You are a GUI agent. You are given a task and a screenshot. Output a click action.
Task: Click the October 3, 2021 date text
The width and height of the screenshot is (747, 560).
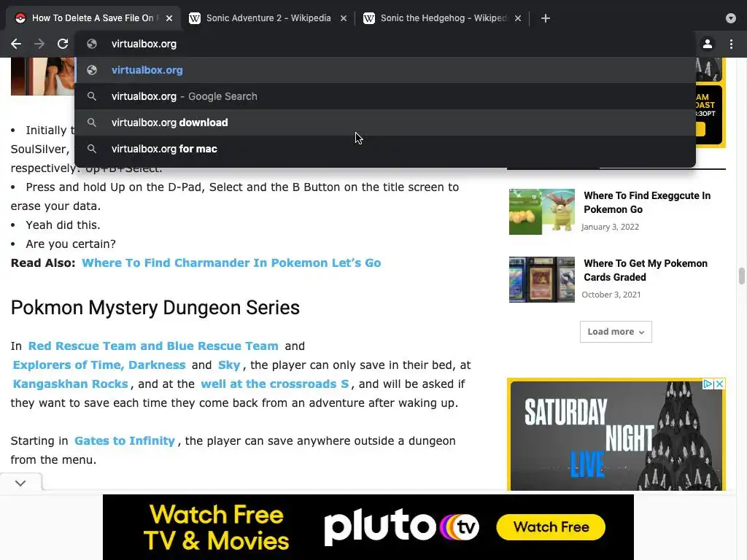click(611, 295)
